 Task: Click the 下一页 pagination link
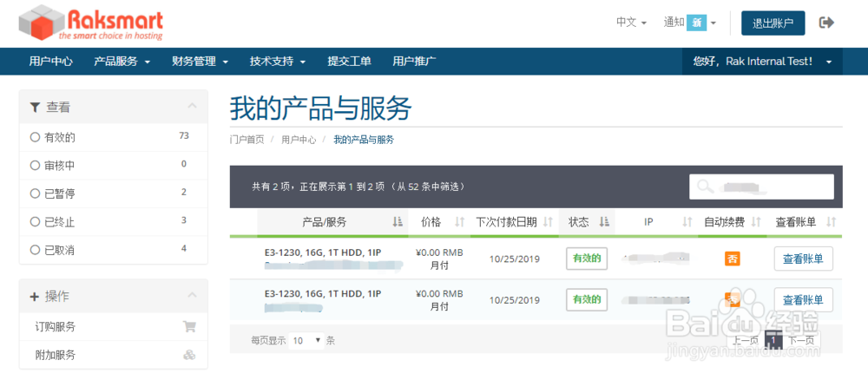(801, 341)
